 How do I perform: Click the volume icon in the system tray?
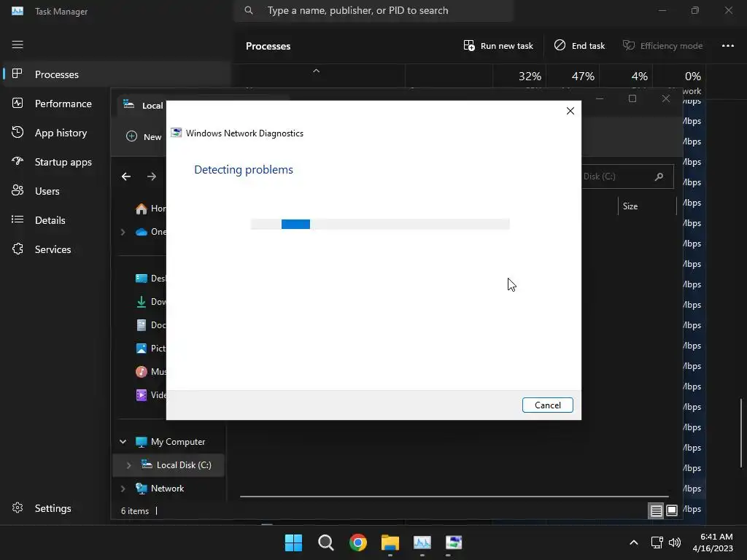click(x=675, y=542)
